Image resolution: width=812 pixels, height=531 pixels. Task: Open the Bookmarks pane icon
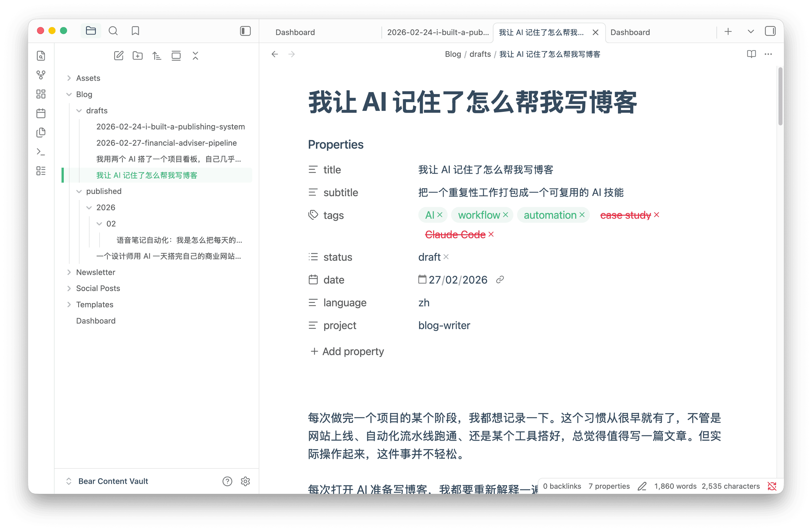click(135, 31)
